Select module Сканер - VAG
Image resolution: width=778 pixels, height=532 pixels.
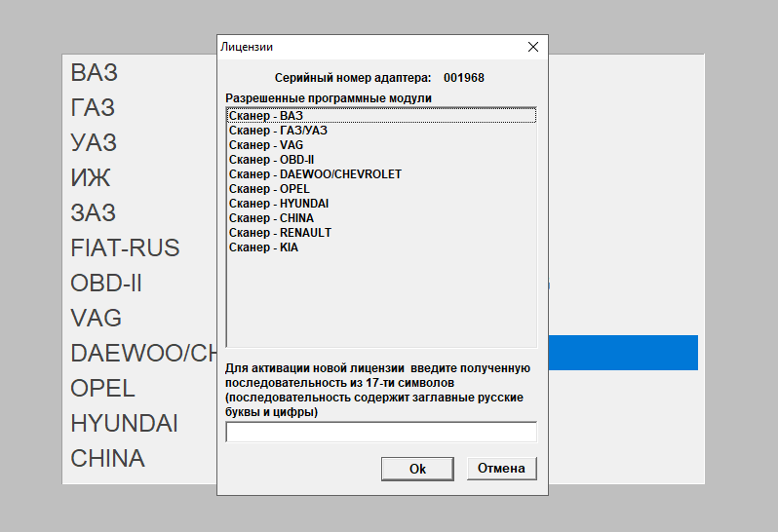[381, 145]
